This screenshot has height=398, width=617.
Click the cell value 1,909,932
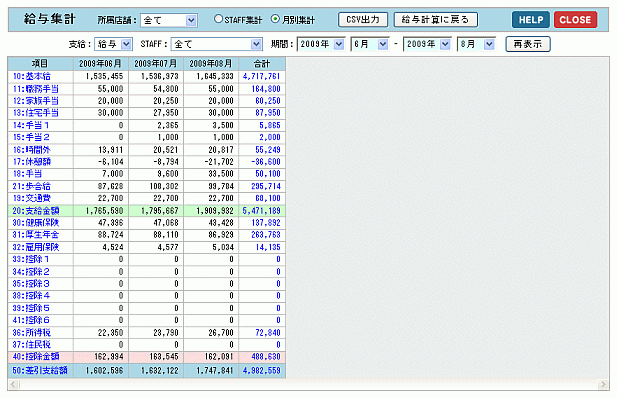click(215, 211)
